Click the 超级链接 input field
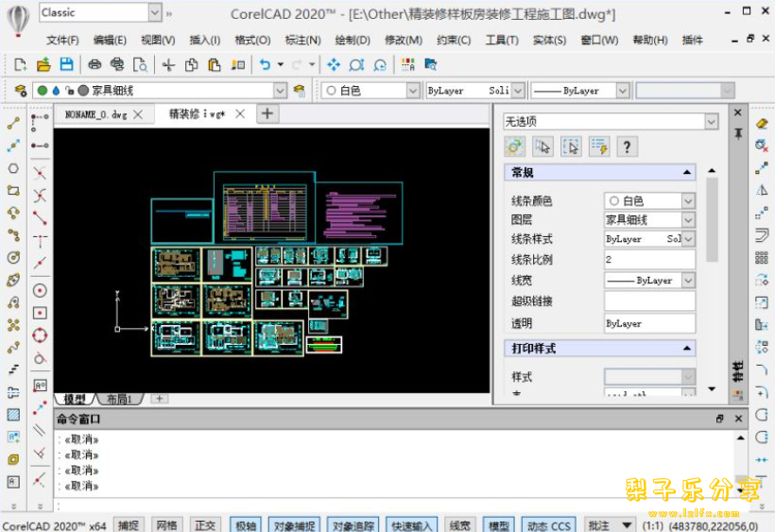This screenshot has height=532, width=775. 649,300
